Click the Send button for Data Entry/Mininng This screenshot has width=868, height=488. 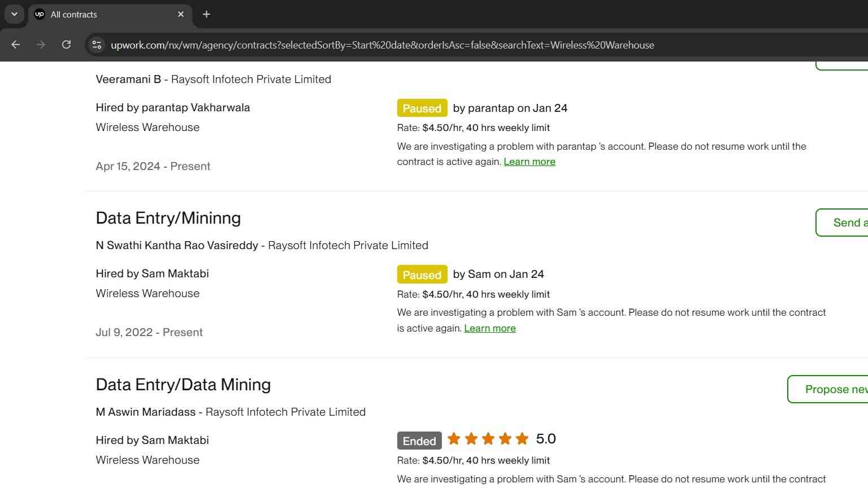point(842,223)
